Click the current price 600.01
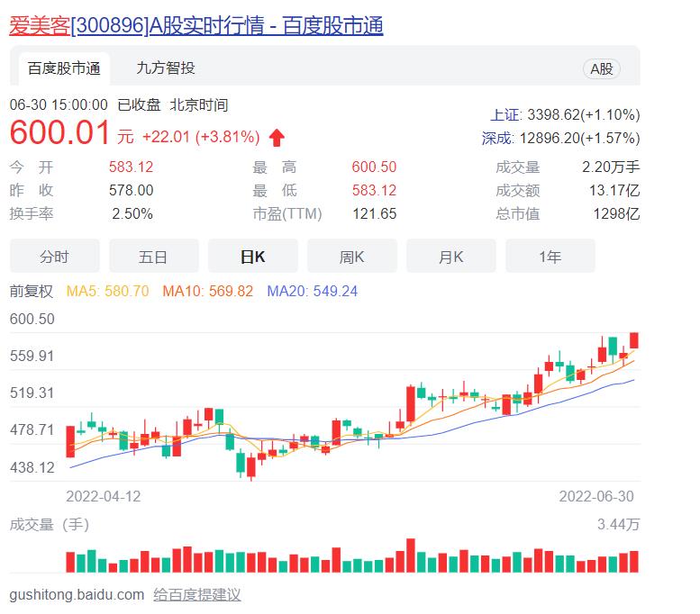The image size is (700, 614). coord(59,132)
